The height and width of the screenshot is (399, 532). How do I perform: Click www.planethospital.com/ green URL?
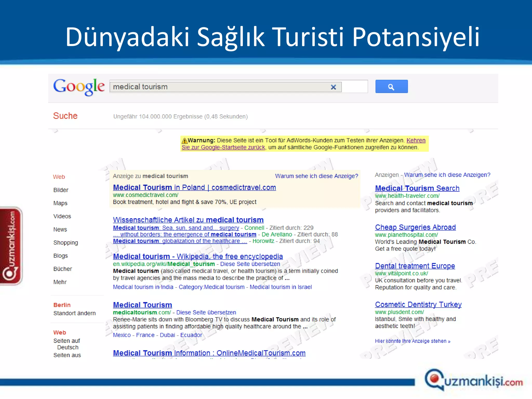coord(407,235)
